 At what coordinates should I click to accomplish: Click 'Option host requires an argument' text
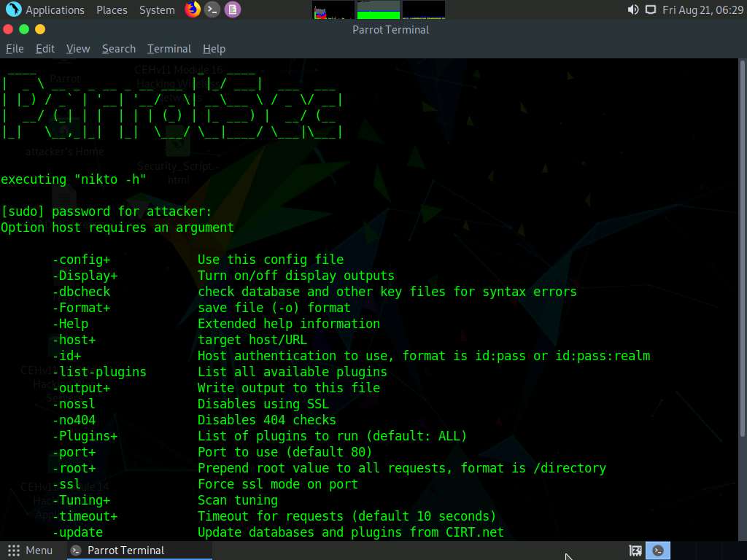tap(117, 227)
